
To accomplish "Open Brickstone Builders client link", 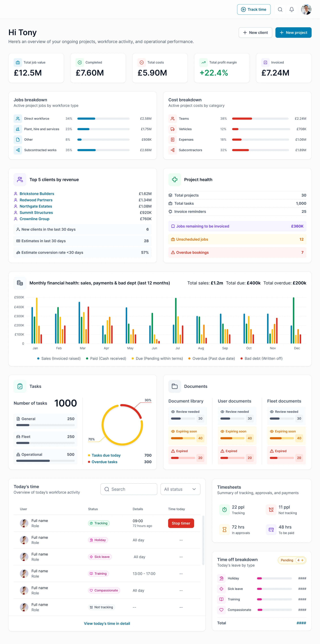I will click(x=37, y=194).
